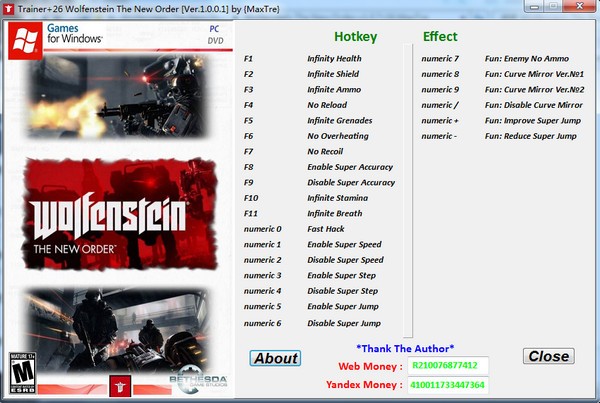Screen dimensions: 600x403
Task: Click the trainer icon in title bar
Action: [8, 8]
